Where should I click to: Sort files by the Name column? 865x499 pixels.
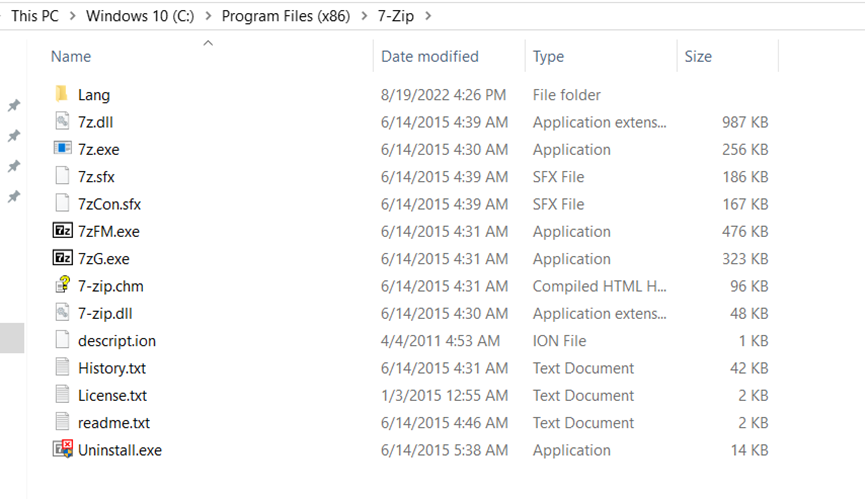(x=71, y=57)
